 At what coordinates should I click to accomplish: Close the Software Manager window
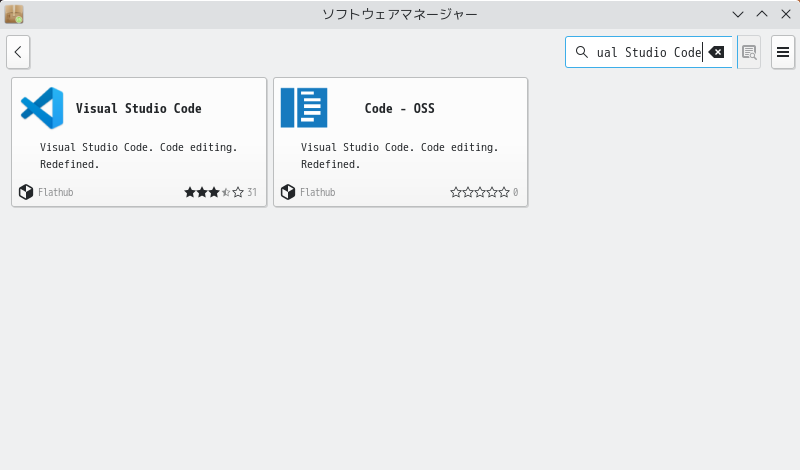pos(786,14)
